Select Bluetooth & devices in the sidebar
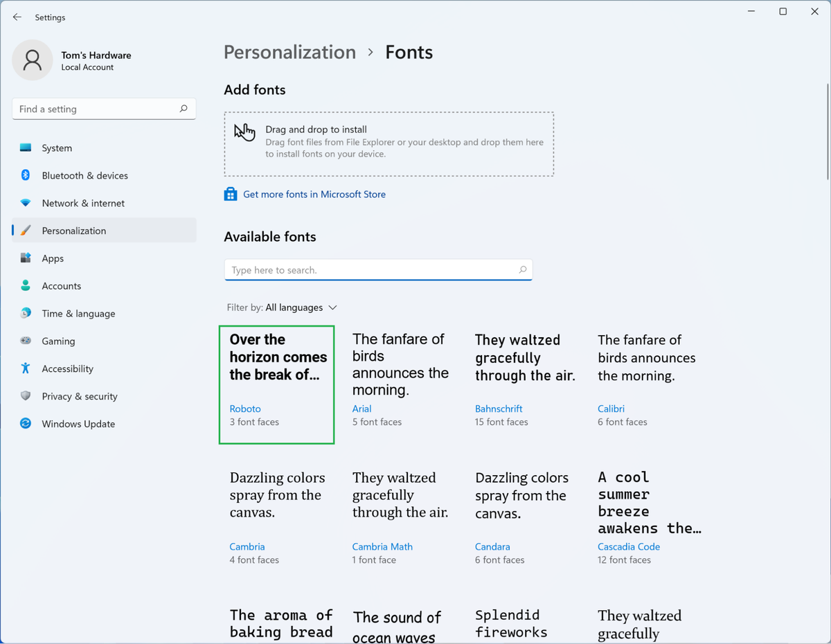The width and height of the screenshot is (831, 644). coord(84,175)
